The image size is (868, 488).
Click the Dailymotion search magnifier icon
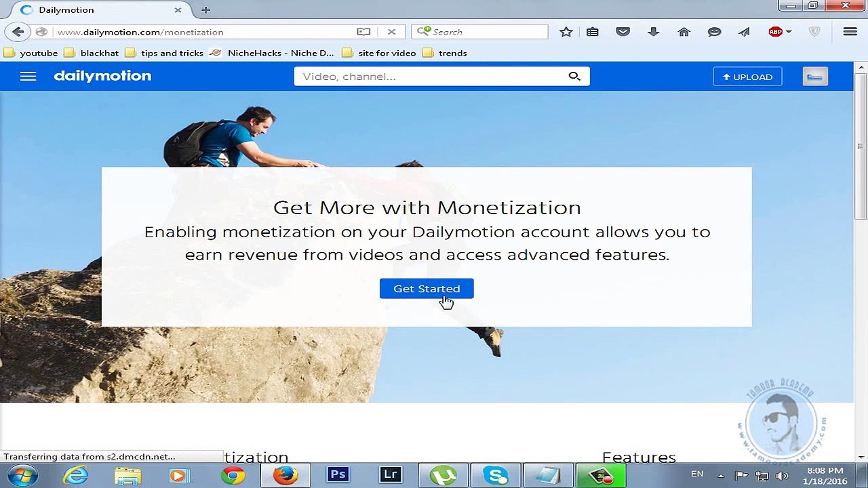click(574, 77)
